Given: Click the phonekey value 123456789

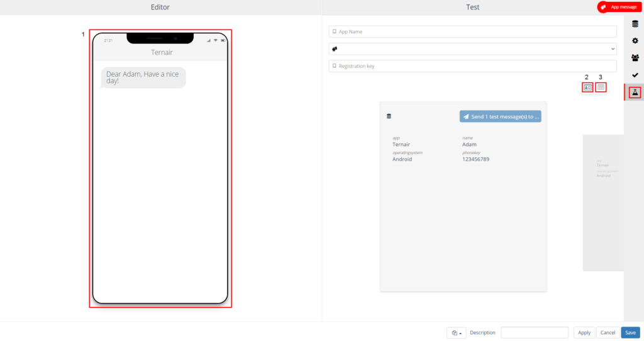Looking at the screenshot, I should pyautogui.click(x=475, y=159).
